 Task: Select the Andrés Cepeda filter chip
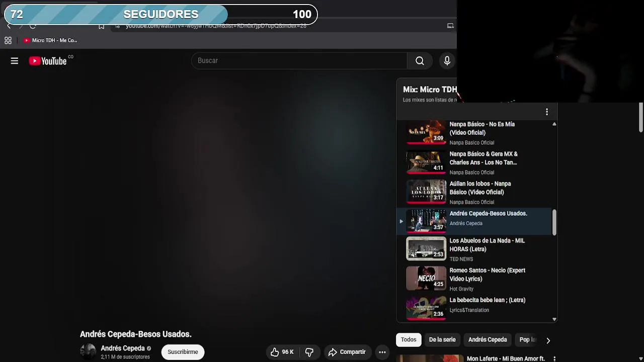[x=488, y=340]
